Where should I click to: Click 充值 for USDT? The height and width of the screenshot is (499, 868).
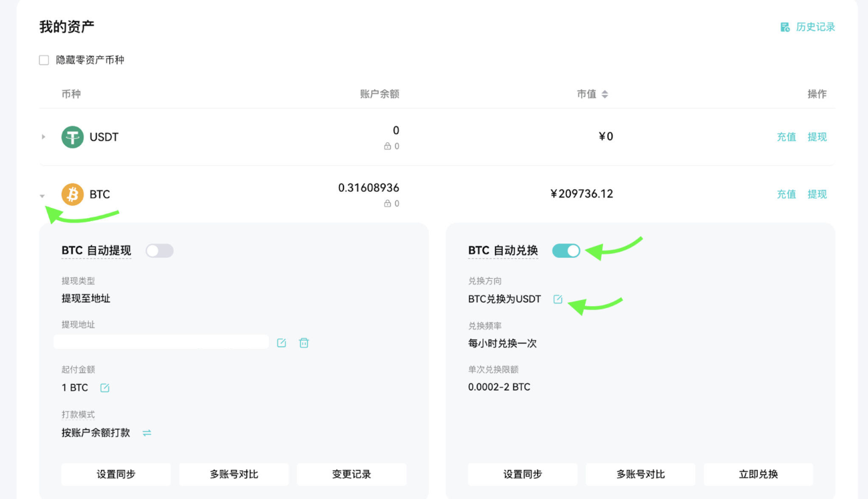click(786, 137)
